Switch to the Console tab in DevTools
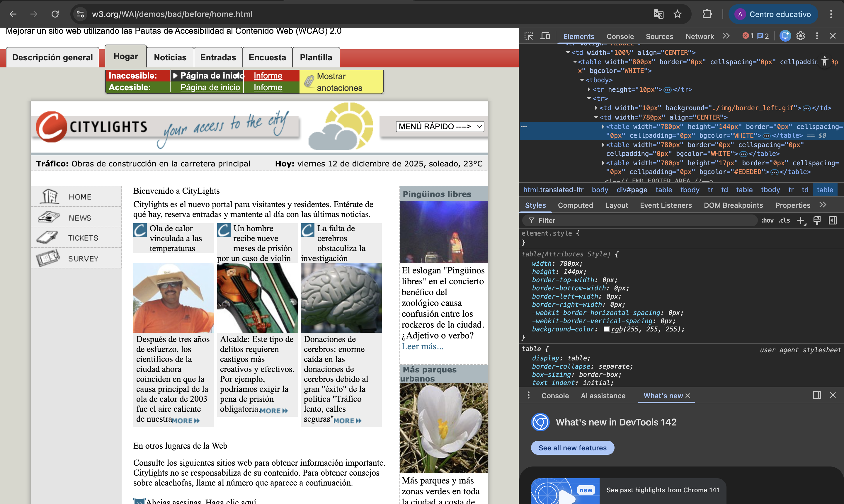 tap(620, 36)
